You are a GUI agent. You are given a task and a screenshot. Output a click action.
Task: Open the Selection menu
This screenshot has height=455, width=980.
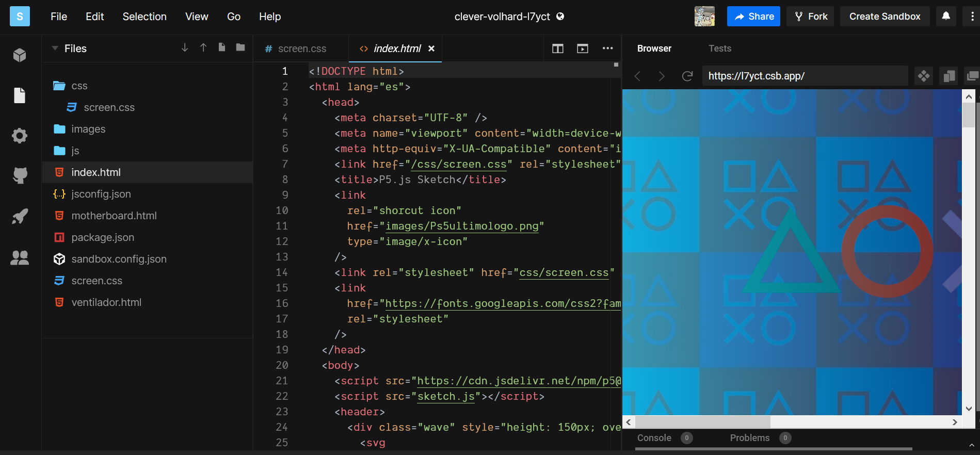tap(144, 17)
